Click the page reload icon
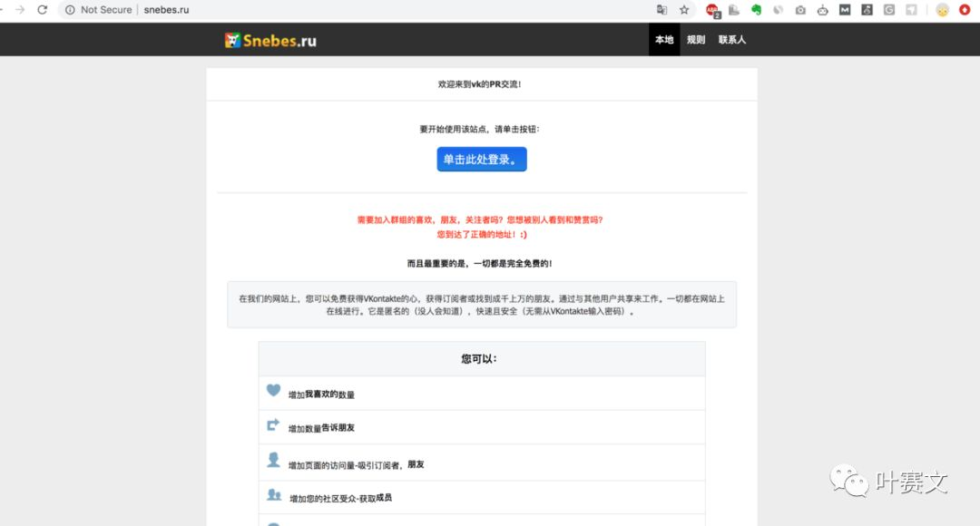The image size is (980, 526). coord(43,10)
